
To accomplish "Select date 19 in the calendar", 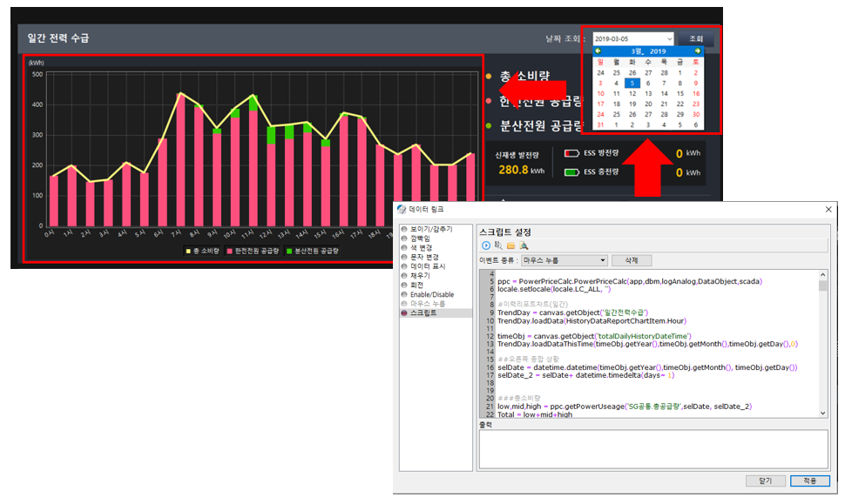I will pyautogui.click(x=632, y=104).
